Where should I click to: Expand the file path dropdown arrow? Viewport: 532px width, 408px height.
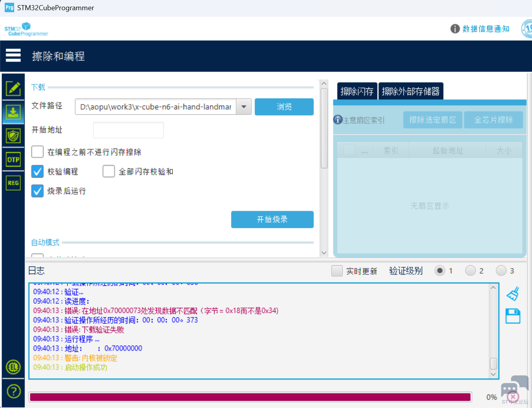[244, 107]
